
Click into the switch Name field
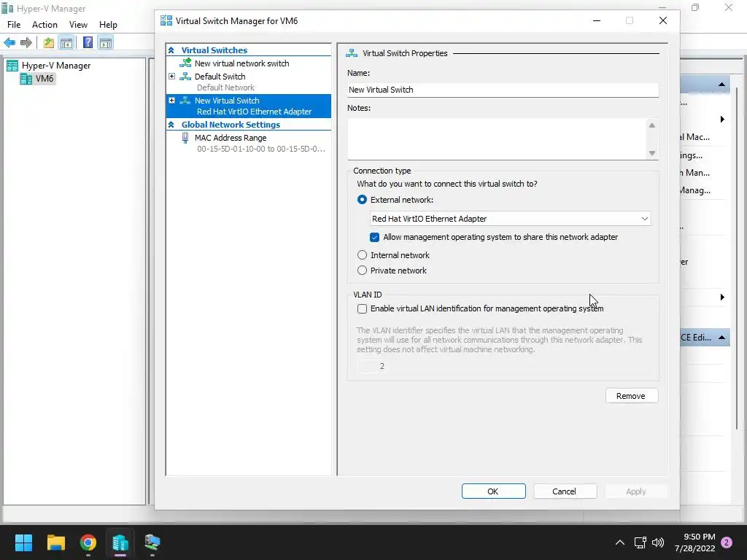pos(503,90)
